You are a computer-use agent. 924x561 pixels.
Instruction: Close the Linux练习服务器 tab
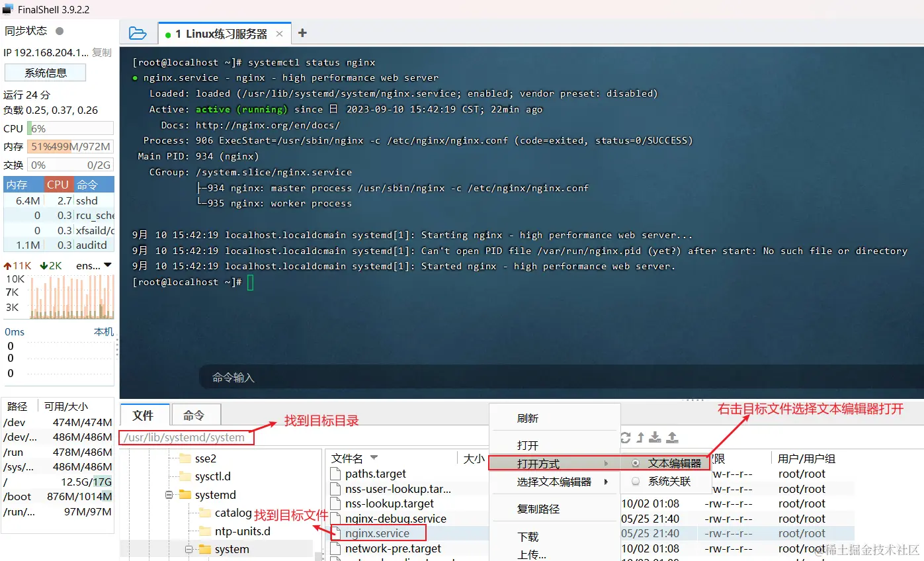279,34
